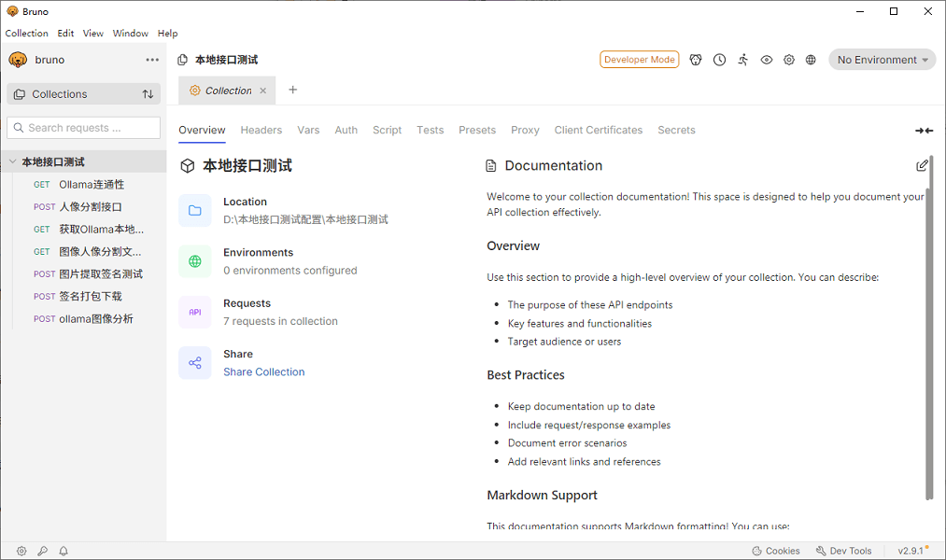
Task: Click the eye icon in top toolbar
Action: (x=766, y=60)
